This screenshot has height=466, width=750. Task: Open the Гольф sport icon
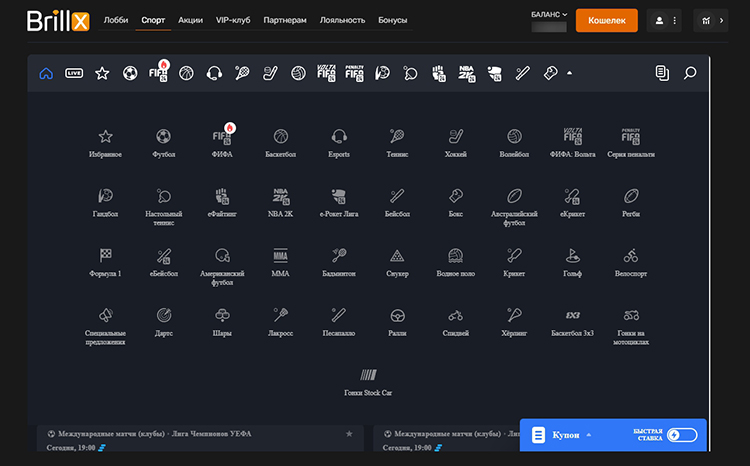(572, 260)
